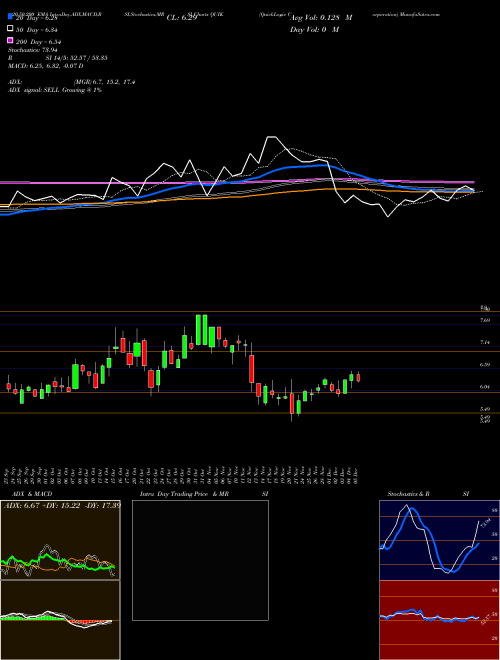Click the 'MACD: 6.25, 6.32, -0.07 D' line
The height and width of the screenshot is (660, 500).
click(45, 66)
